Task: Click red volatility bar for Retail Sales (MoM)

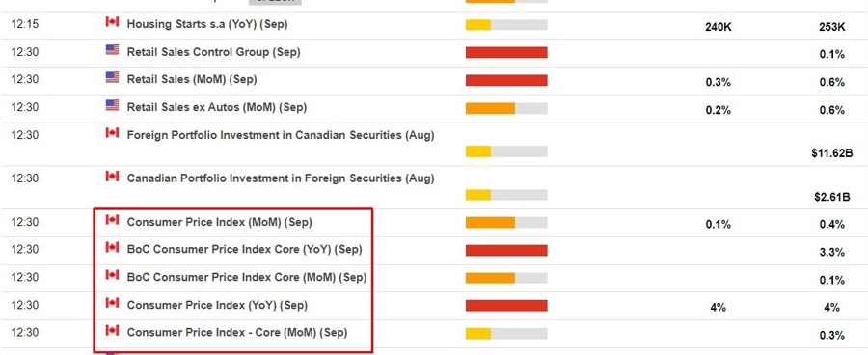Action: point(506,80)
